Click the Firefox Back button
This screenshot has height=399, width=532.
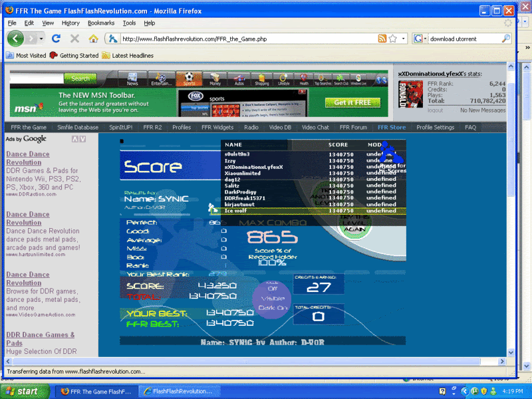pyautogui.click(x=16, y=39)
